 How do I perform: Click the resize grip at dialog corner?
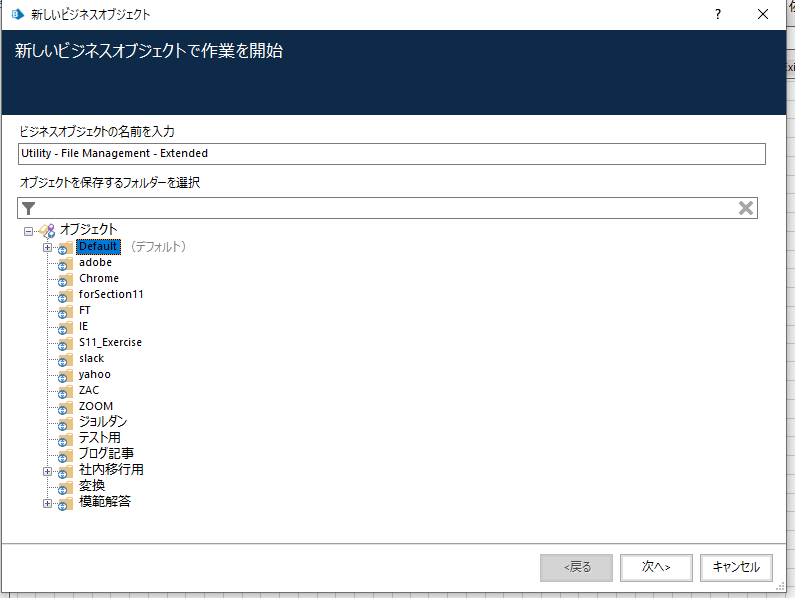(781, 587)
